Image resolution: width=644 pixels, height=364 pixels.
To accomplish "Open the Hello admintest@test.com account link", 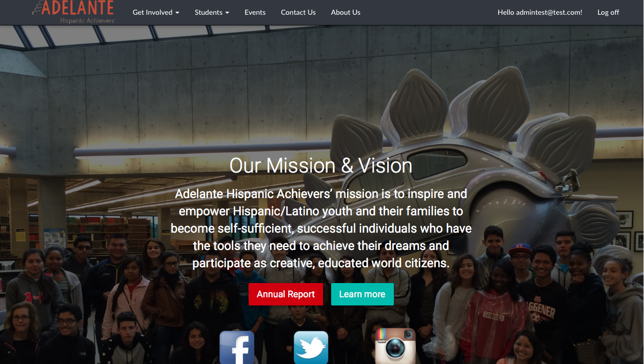I will coord(540,12).
